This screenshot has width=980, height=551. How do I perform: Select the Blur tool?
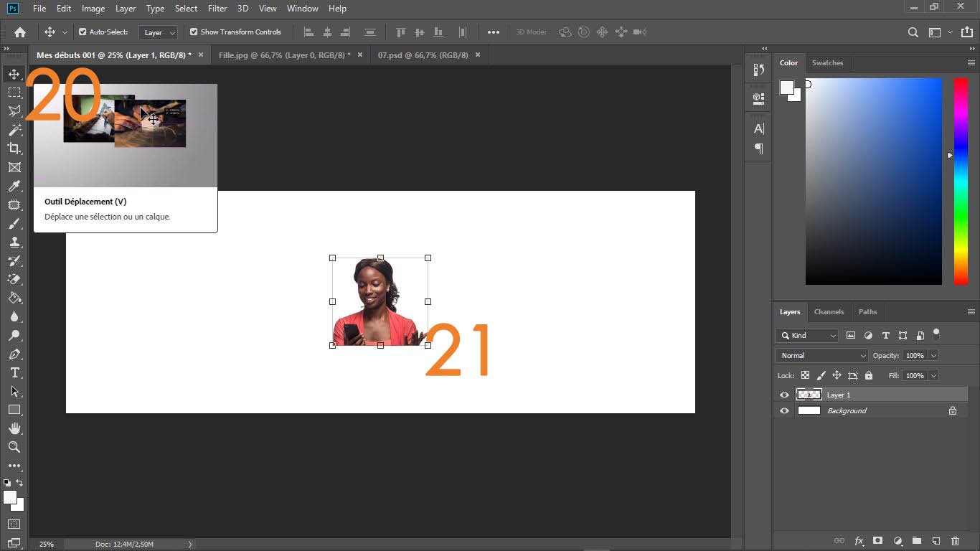(x=14, y=316)
